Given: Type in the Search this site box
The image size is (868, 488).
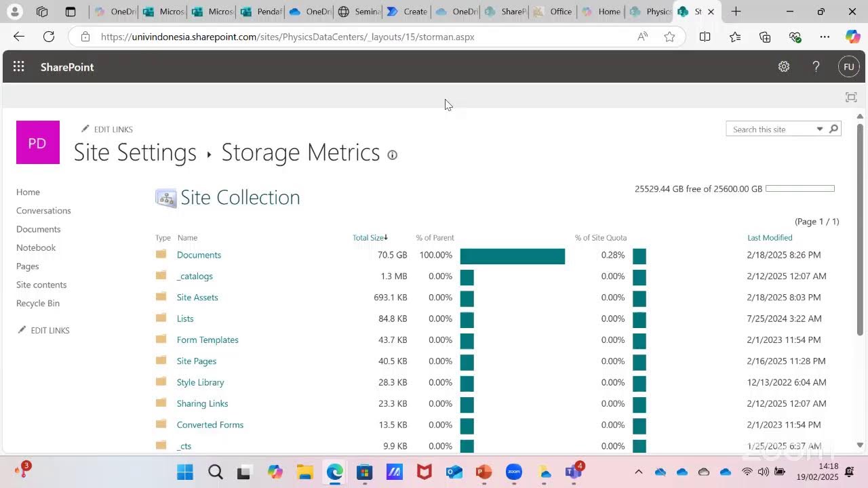Looking at the screenshot, I should [768, 129].
